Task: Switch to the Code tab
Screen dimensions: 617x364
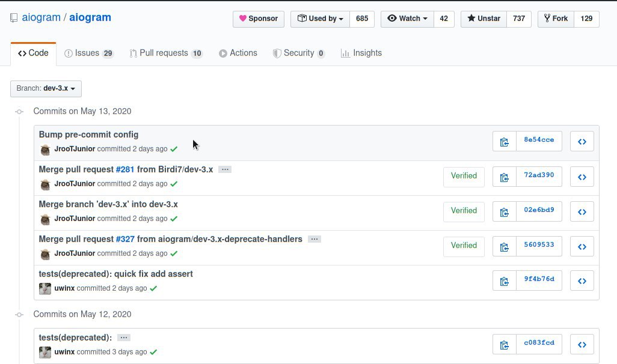Action: [x=34, y=53]
